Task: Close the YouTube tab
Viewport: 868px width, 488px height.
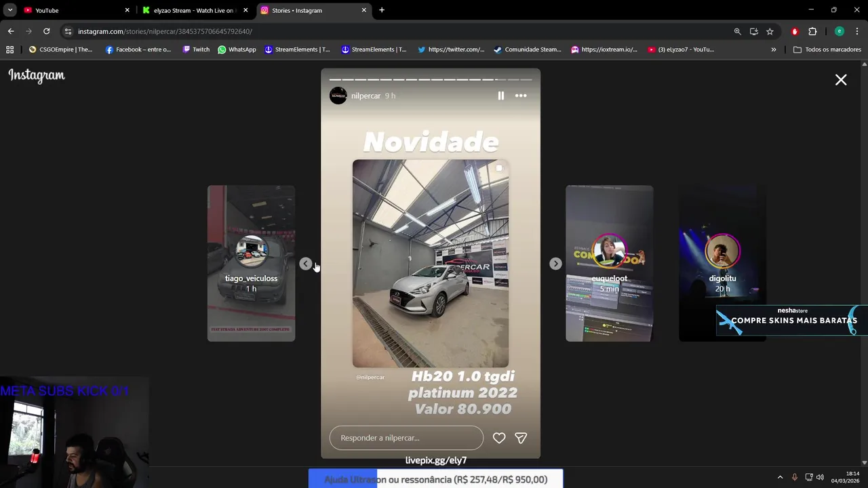Action: (x=127, y=10)
